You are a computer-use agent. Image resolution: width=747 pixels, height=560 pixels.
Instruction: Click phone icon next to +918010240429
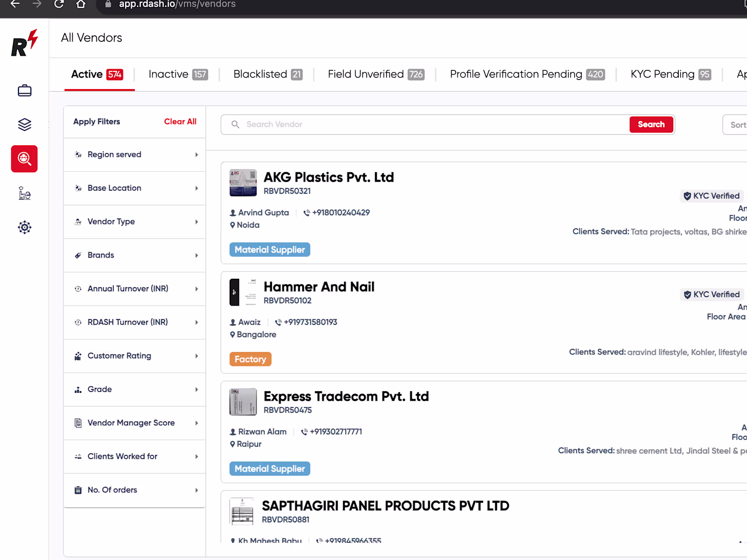coord(307,213)
